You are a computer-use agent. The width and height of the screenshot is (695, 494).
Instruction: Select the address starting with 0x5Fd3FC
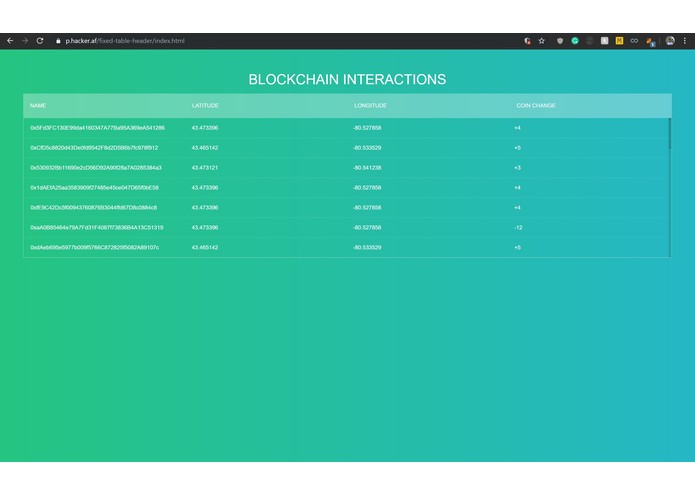point(98,128)
